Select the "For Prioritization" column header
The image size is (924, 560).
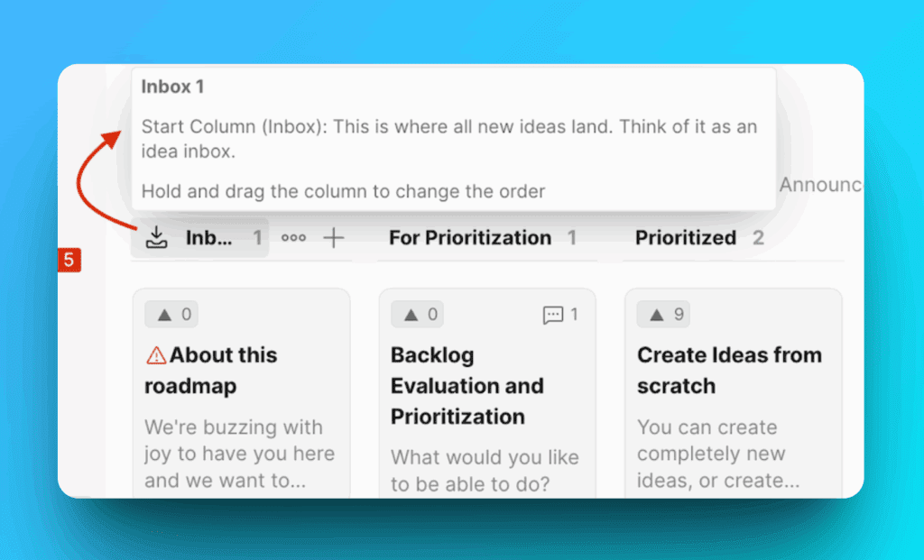pos(469,238)
